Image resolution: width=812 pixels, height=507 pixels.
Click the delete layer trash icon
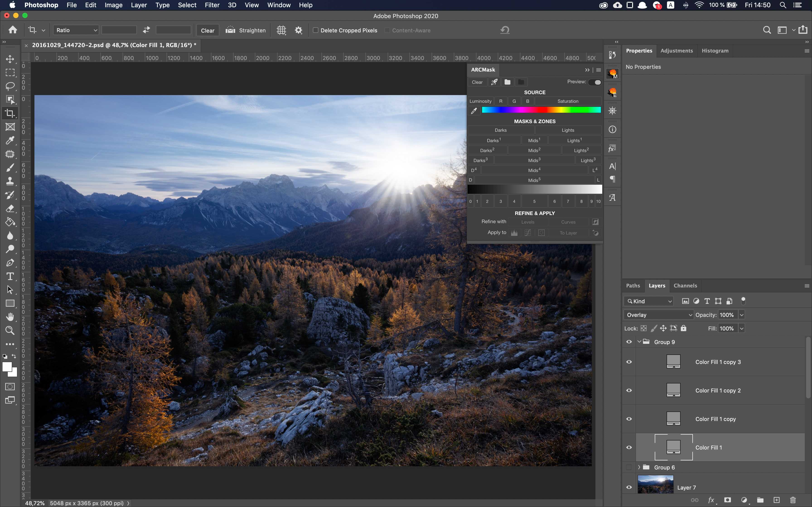click(x=793, y=500)
